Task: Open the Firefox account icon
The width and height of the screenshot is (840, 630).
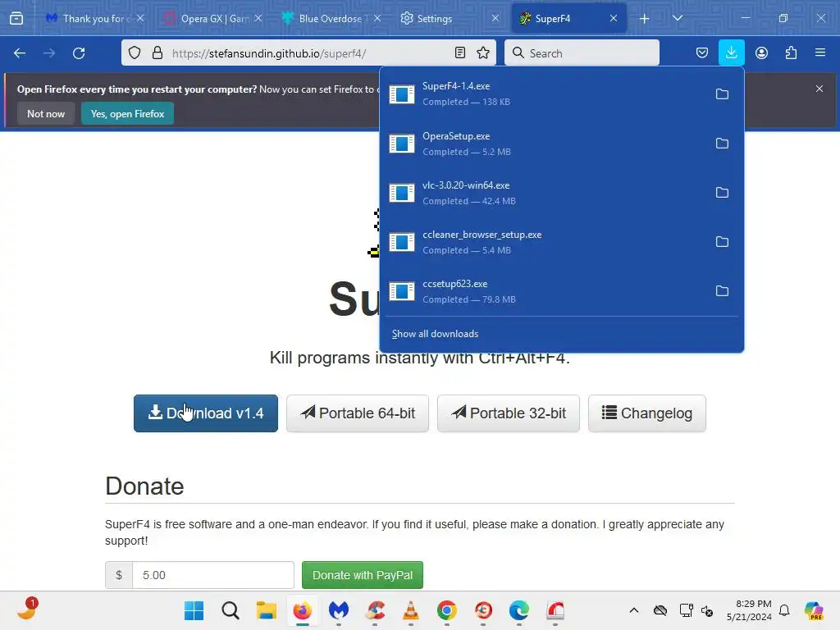Action: [761, 53]
